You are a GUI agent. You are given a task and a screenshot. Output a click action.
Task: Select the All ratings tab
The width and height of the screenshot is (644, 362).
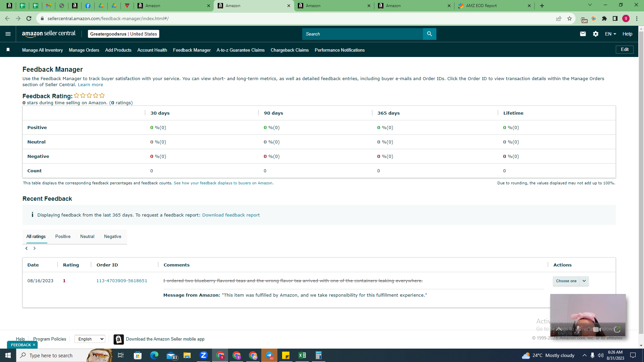[36, 236]
